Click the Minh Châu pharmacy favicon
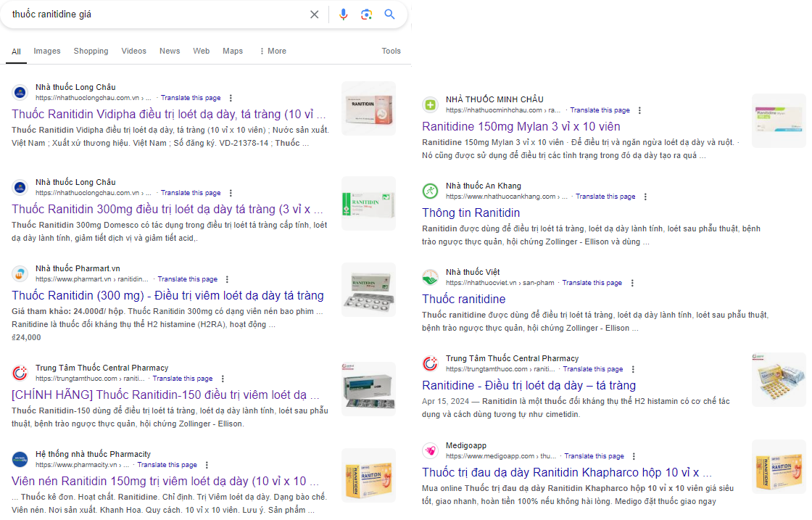Viewport: 812px width, 520px height. tap(430, 105)
